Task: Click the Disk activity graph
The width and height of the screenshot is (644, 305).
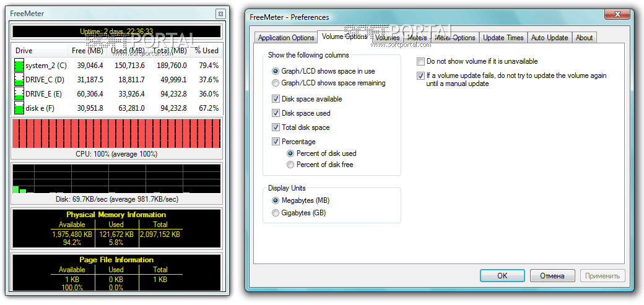Action: click(x=116, y=179)
